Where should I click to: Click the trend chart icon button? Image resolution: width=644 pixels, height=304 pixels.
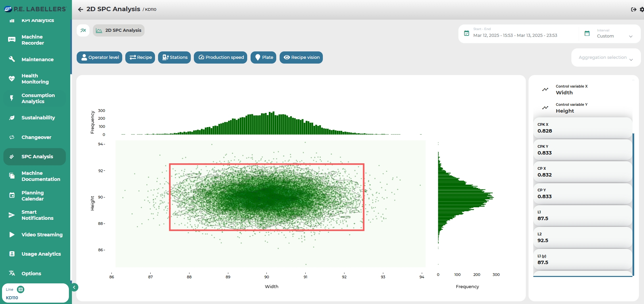(83, 30)
